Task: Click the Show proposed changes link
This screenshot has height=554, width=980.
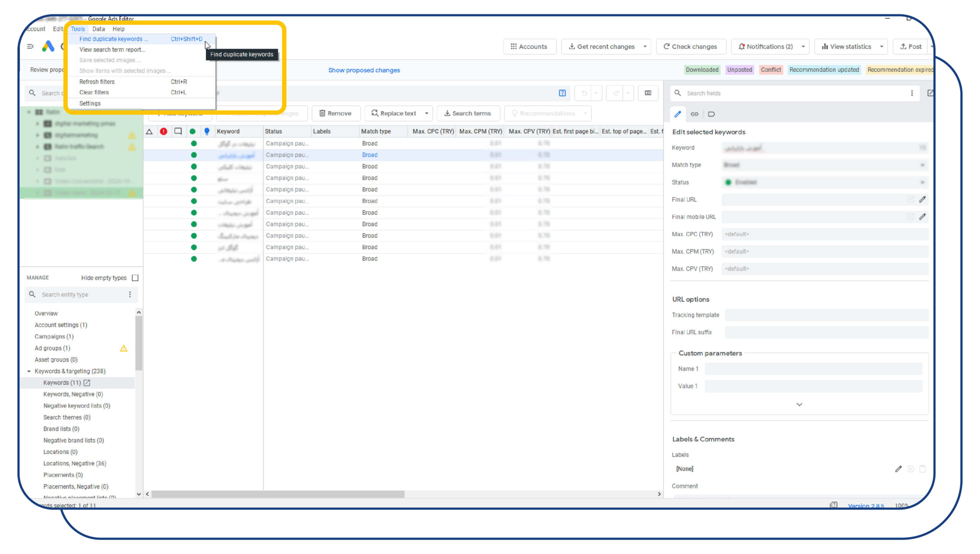Action: [x=364, y=70]
